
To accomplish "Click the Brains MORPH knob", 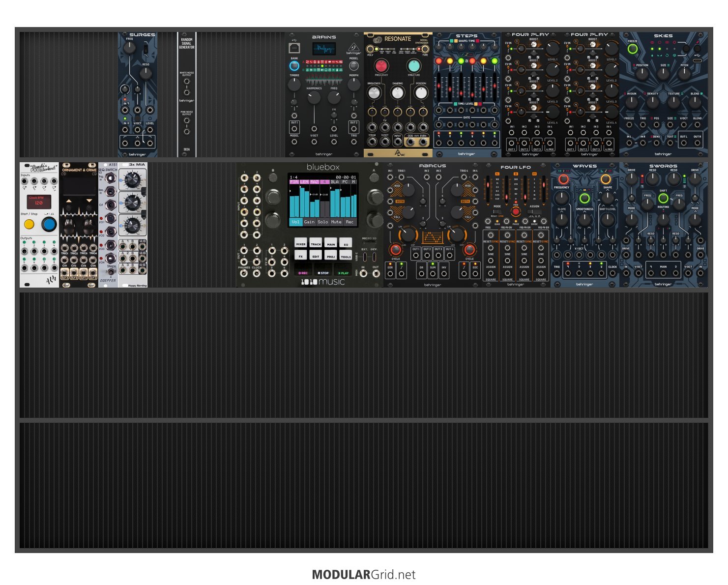I will pyautogui.click(x=353, y=84).
